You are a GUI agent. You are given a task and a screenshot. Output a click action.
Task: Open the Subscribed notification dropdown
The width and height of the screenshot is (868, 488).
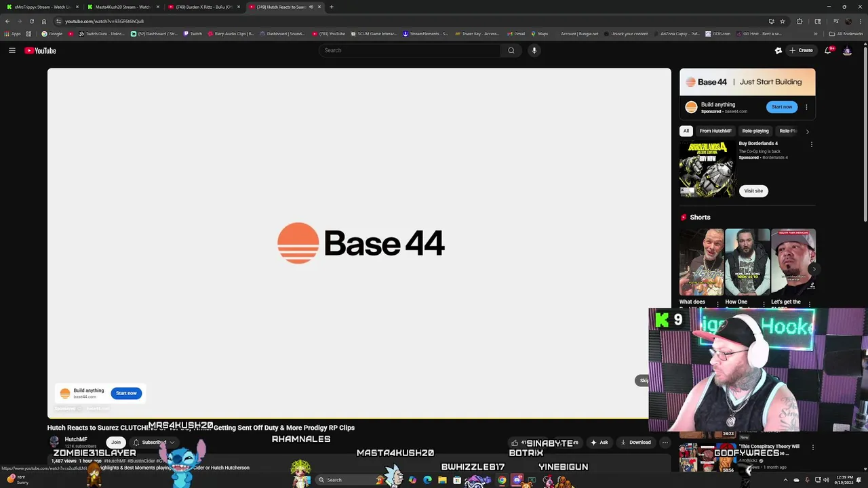153,443
